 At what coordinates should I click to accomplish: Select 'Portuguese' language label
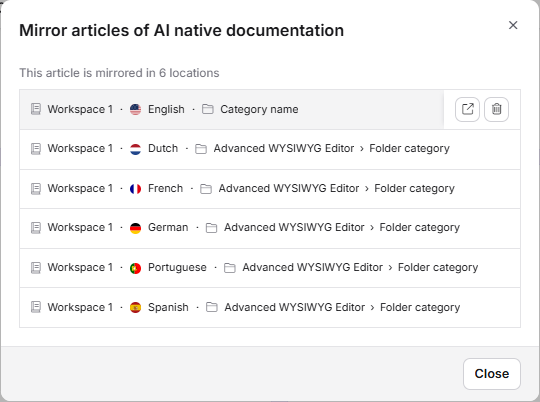[x=177, y=268]
